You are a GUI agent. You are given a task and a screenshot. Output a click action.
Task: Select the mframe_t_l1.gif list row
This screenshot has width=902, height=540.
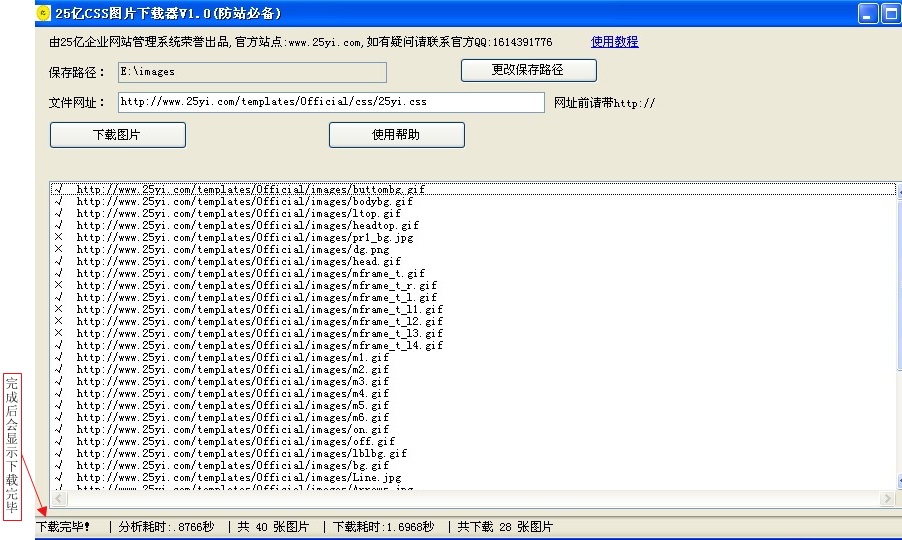pyautogui.click(x=473, y=309)
